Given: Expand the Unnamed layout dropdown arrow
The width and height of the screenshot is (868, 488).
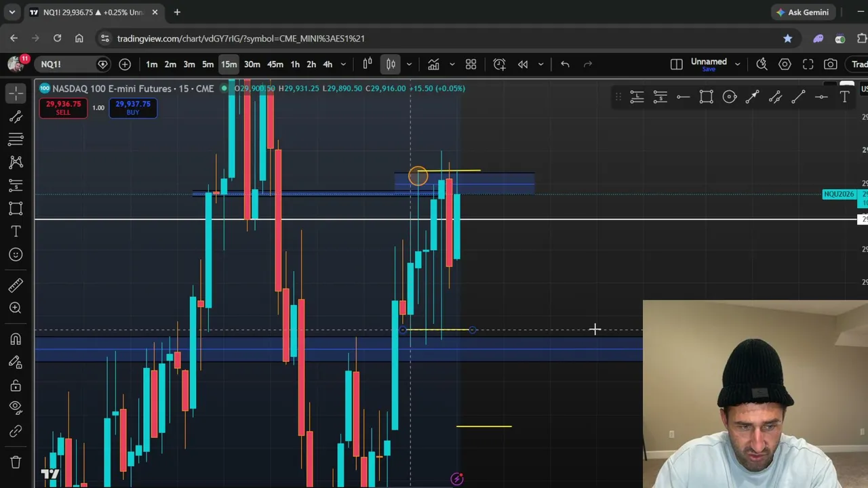Looking at the screenshot, I should click(738, 64).
